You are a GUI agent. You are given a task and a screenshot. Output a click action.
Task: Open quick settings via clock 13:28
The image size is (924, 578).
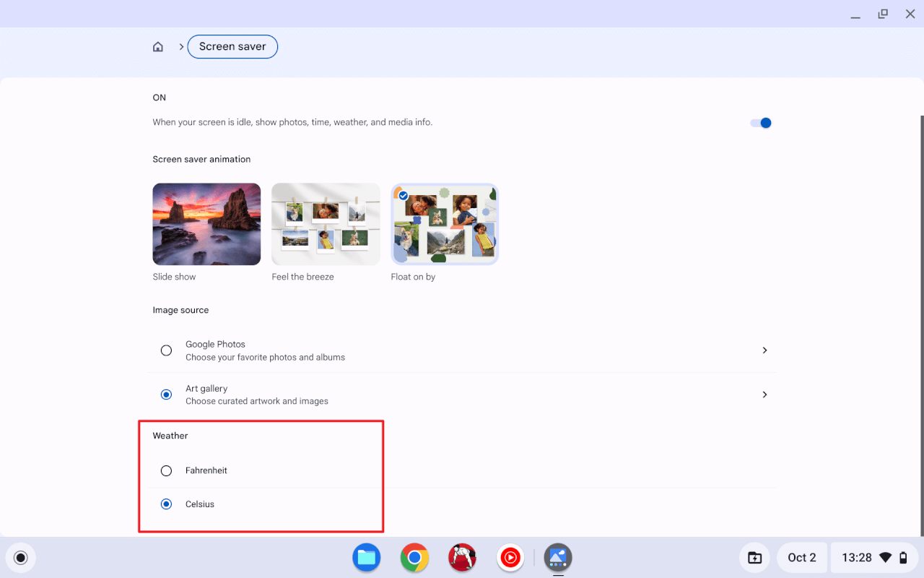(856, 558)
